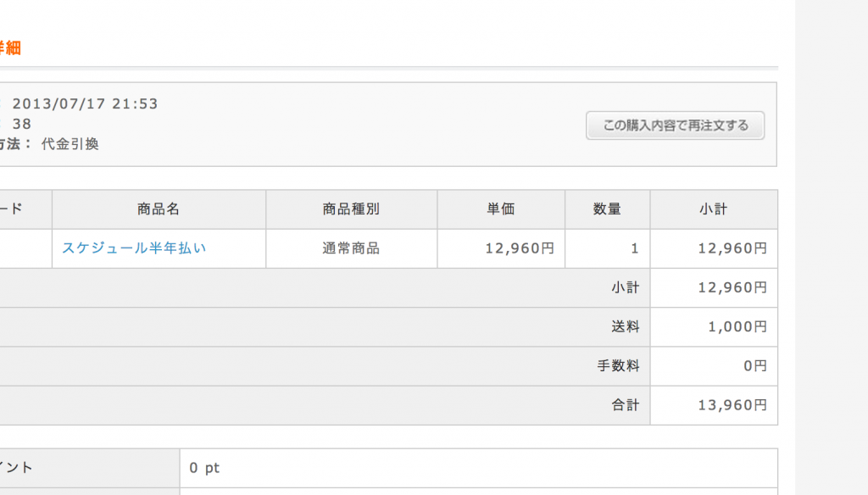Select the 商品種別 column header
This screenshot has width=868, height=495.
click(351, 209)
